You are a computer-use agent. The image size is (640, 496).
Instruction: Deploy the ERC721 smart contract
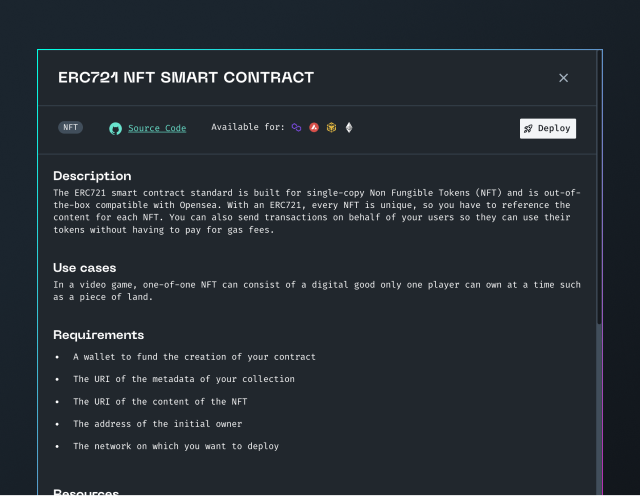pyautogui.click(x=548, y=129)
